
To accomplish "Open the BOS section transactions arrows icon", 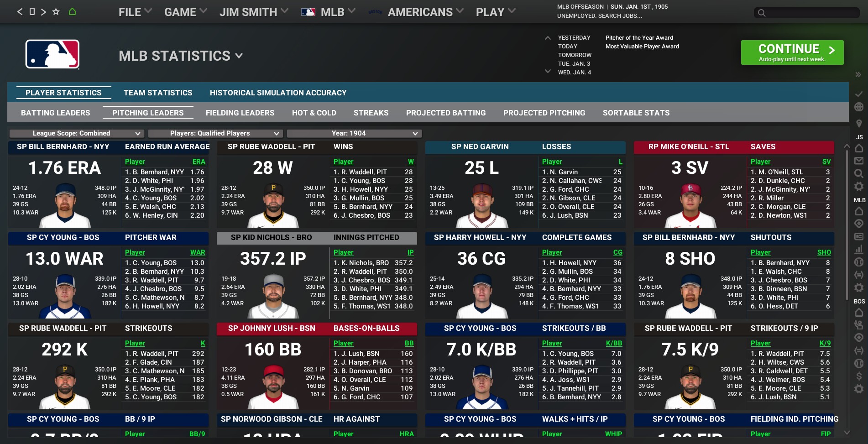I will coord(858,350).
